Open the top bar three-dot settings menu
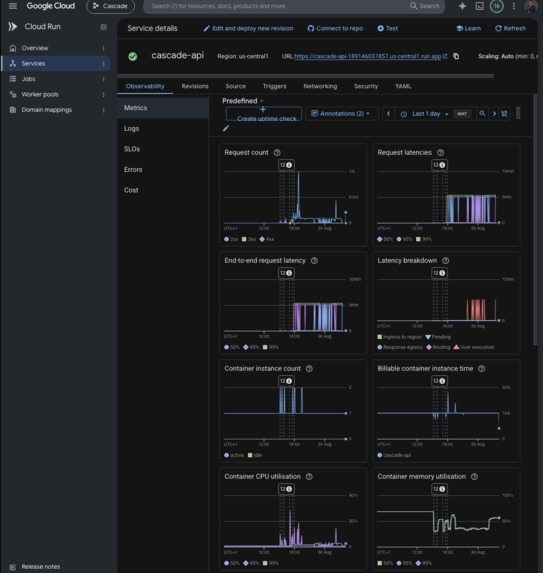The height and width of the screenshot is (573, 543). [514, 6]
